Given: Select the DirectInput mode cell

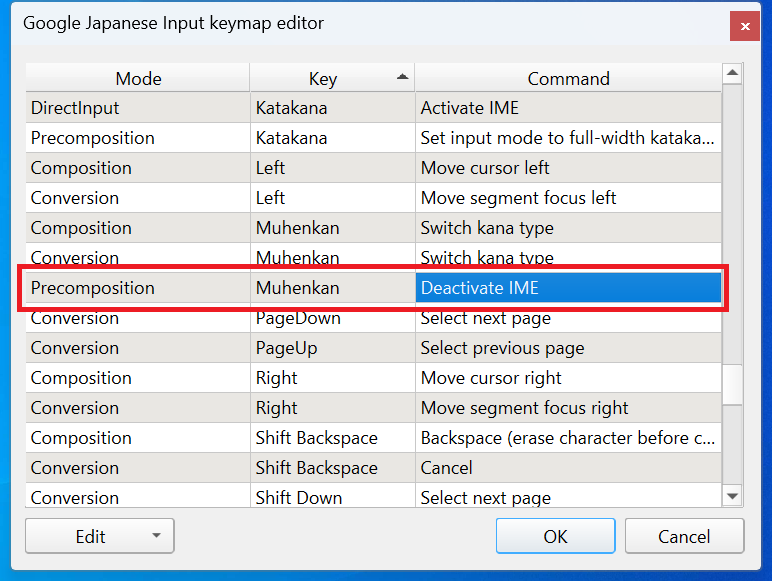Looking at the screenshot, I should (138, 107).
